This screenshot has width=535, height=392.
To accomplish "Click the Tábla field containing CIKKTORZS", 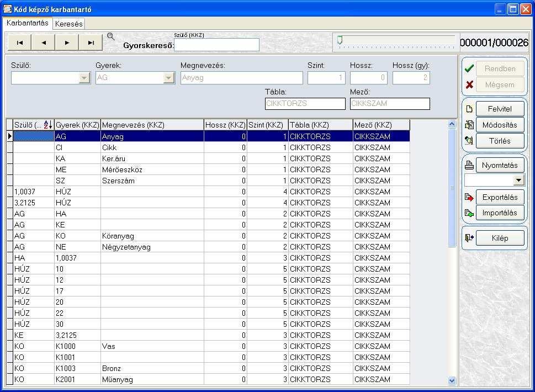I will point(305,104).
